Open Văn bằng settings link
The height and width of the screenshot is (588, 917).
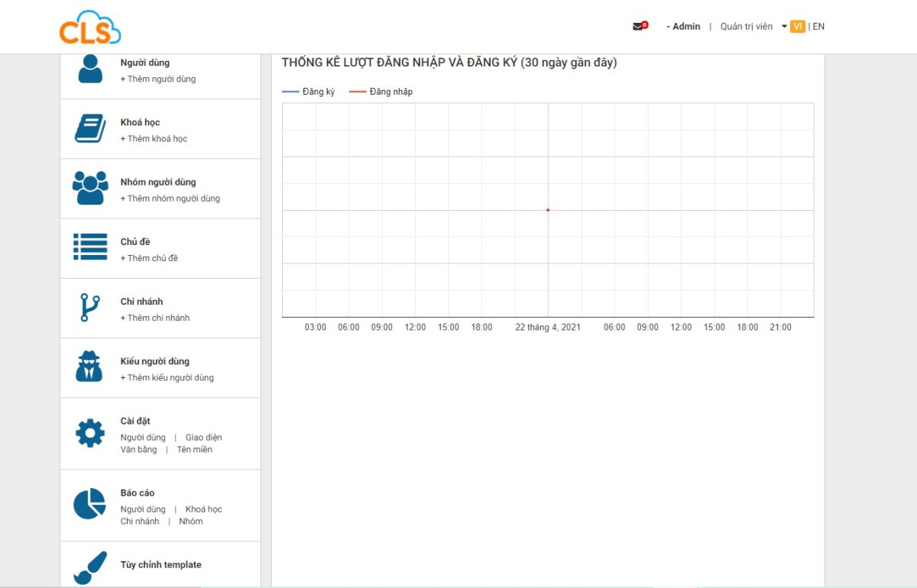pos(138,449)
